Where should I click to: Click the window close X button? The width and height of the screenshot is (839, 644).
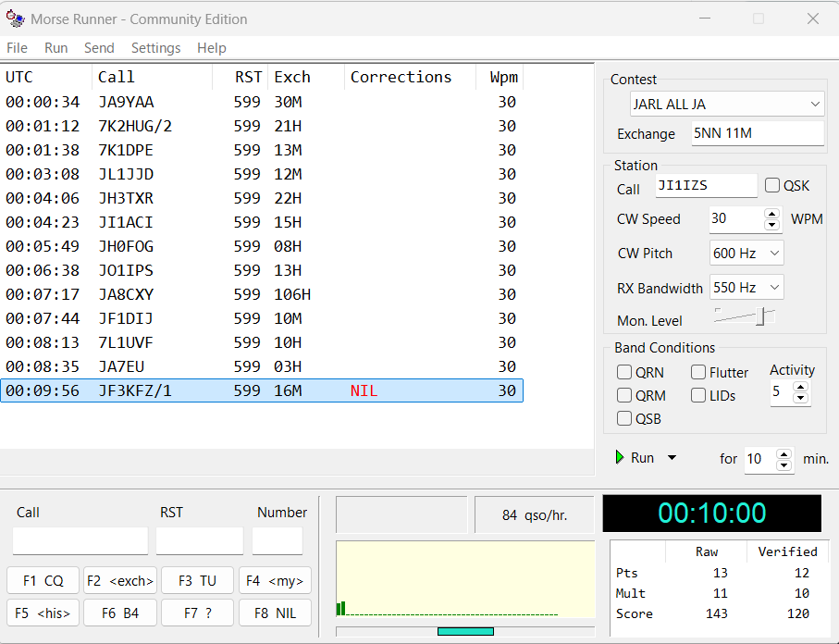[813, 19]
